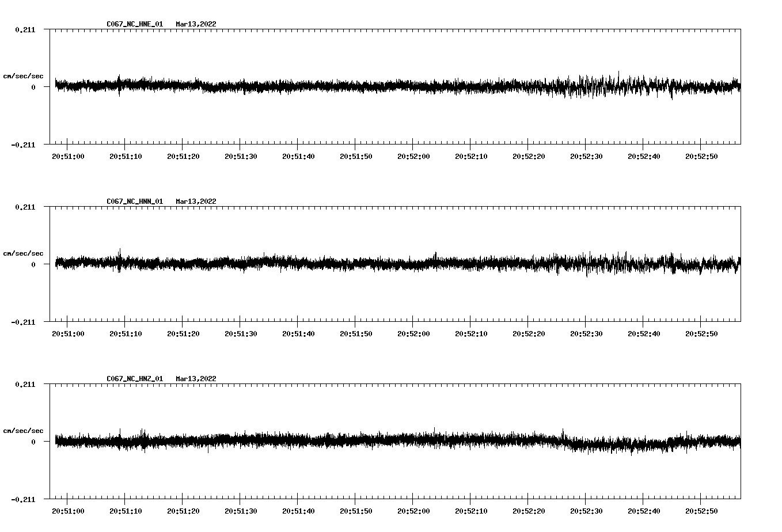Click the cm/sec/sec unit label of HNZ plot

[23, 431]
